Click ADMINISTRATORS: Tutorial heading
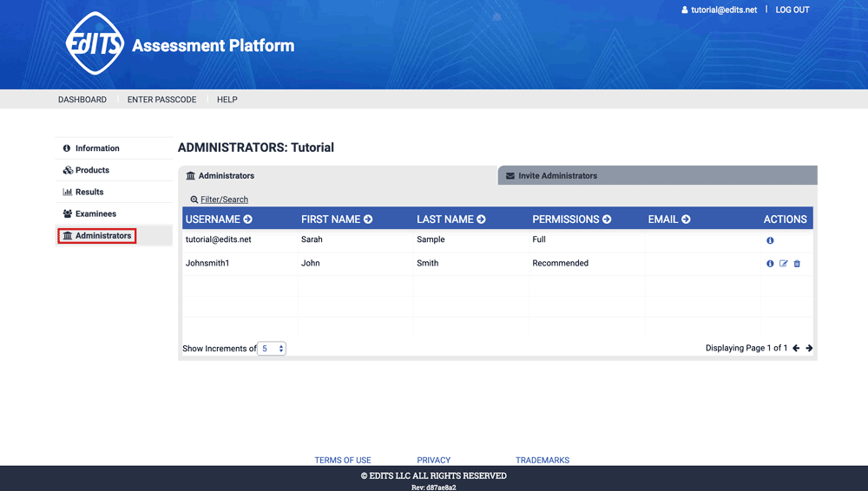The height and width of the screenshot is (491, 868). [x=256, y=147]
